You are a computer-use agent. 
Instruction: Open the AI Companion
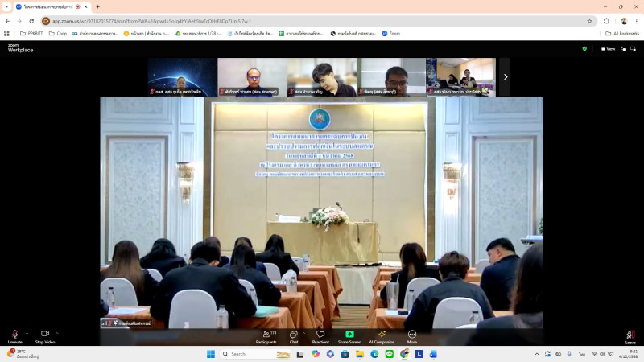click(x=382, y=335)
